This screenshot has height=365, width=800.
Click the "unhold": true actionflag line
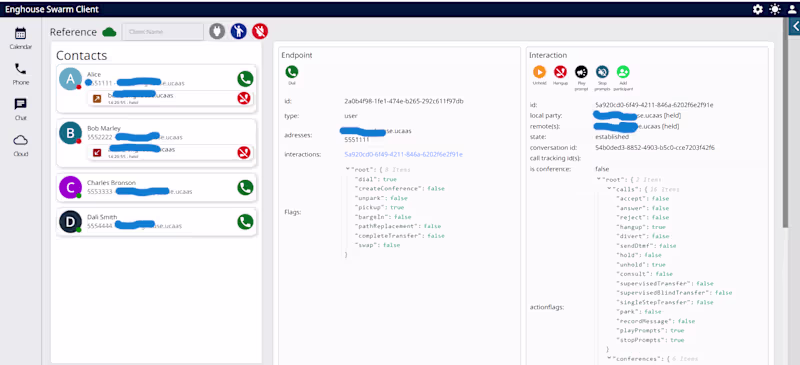[x=640, y=264]
